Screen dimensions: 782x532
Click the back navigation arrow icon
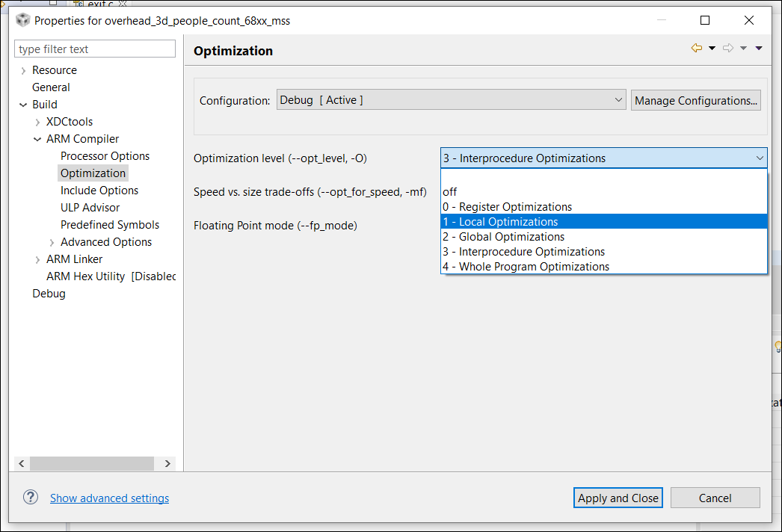(x=697, y=49)
